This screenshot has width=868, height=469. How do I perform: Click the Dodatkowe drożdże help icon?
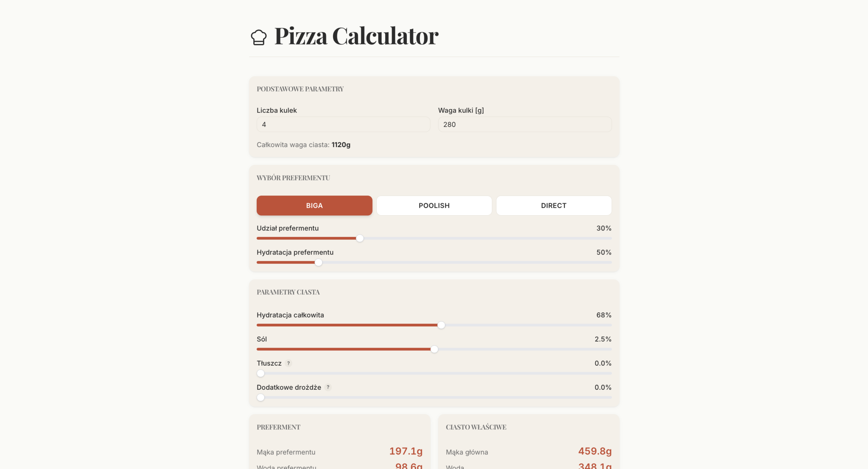point(328,387)
